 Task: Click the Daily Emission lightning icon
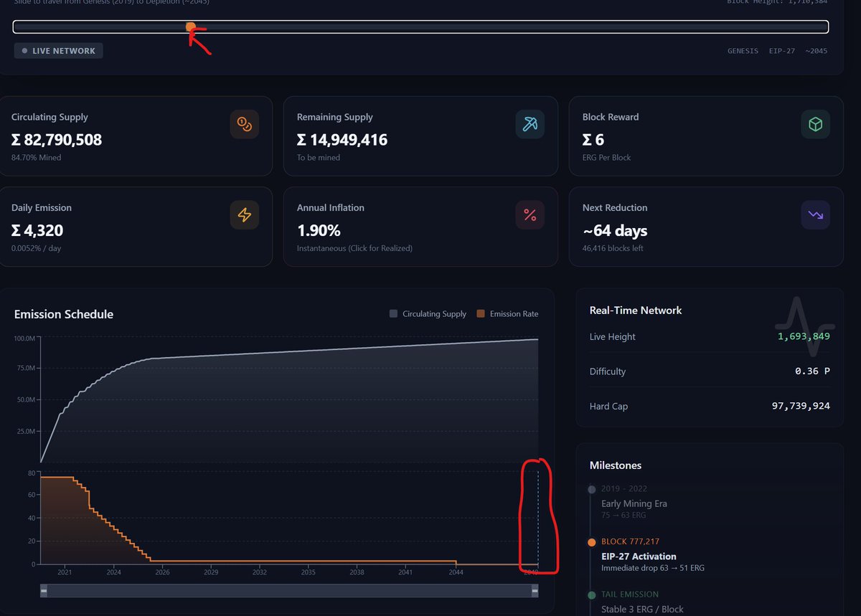(245, 214)
